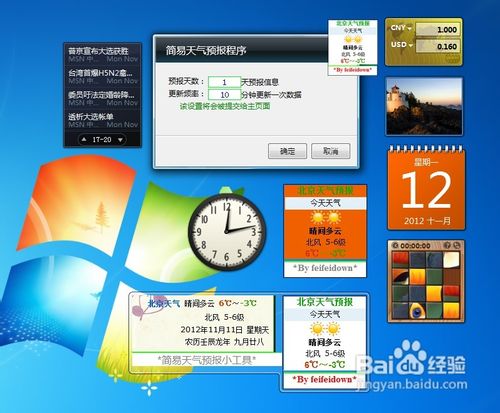The height and width of the screenshot is (413, 500).
Task: Click the puzzle solve shuffle icon
Action: (x=457, y=245)
